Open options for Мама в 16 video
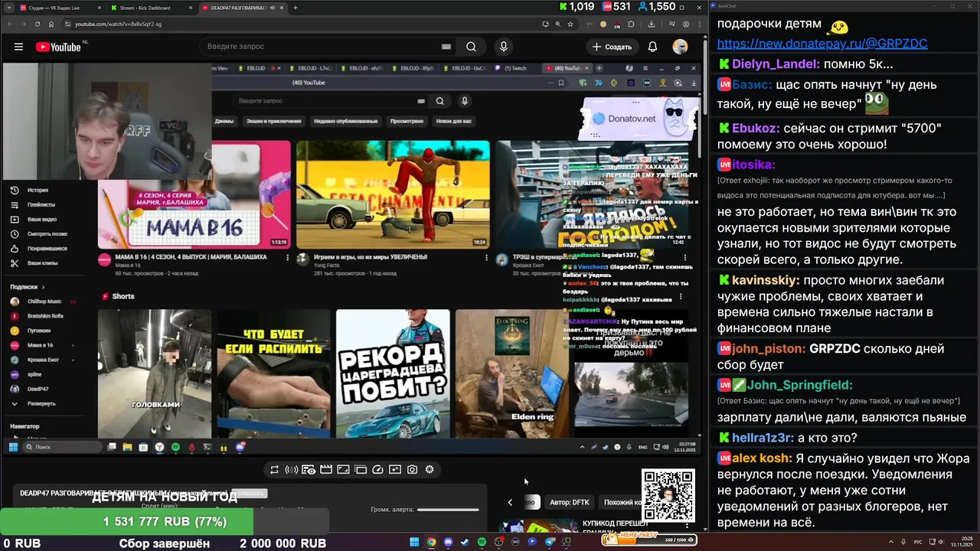 coord(288,258)
